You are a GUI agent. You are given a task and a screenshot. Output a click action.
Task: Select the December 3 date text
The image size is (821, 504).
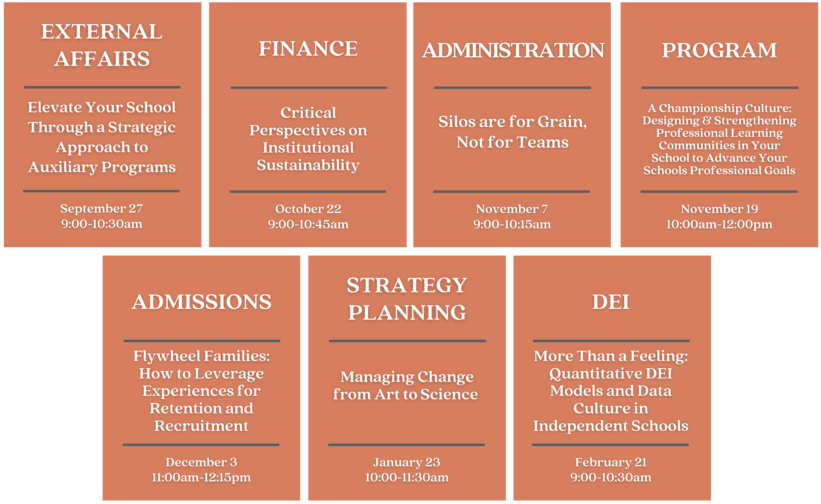(201, 462)
